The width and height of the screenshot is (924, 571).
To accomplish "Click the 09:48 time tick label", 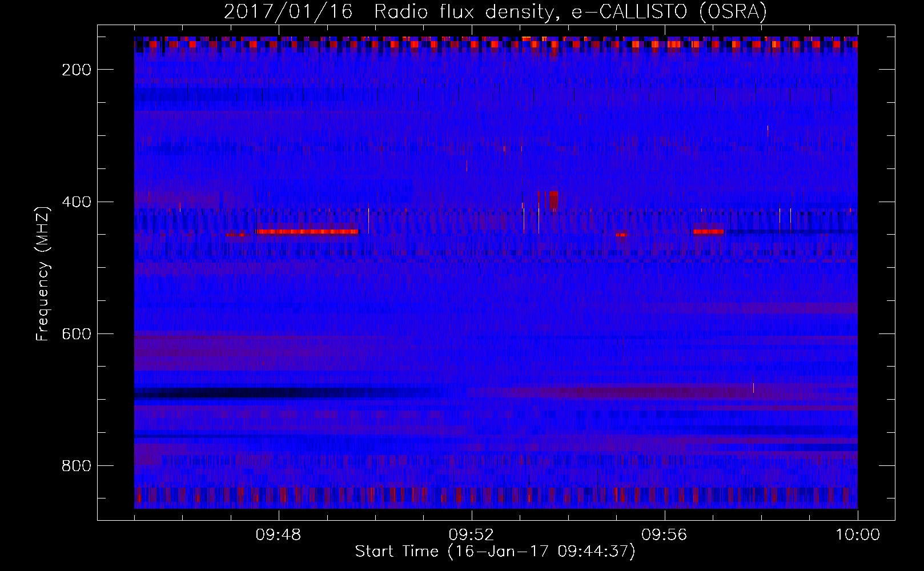I will (x=279, y=535).
